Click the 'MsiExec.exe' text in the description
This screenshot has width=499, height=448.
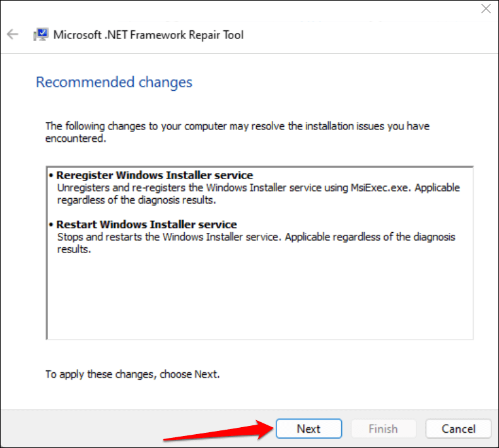click(377, 188)
